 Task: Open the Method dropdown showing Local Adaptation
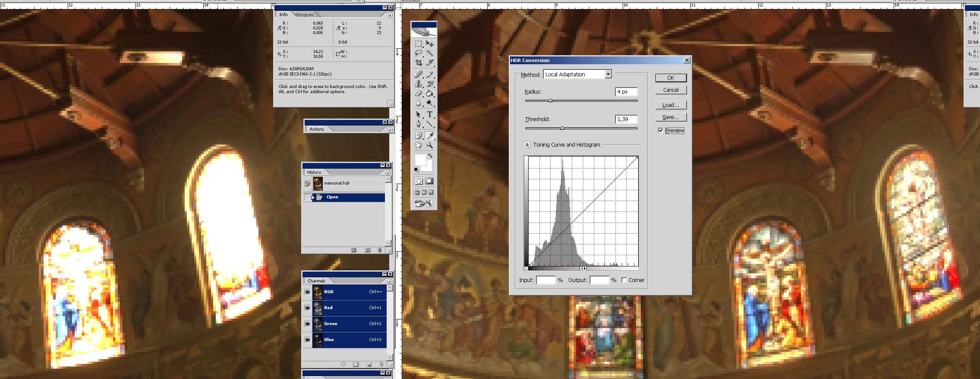click(577, 74)
